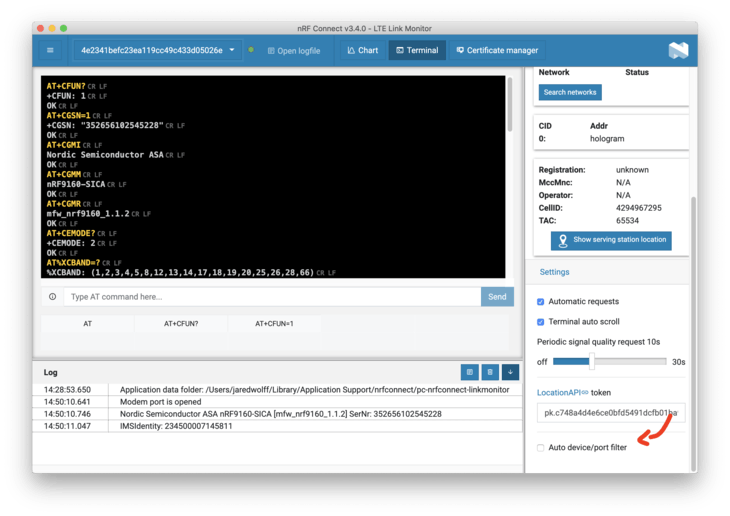The height and width of the screenshot is (516, 730).
Task: Adjust the periodic signal quality slider handle
Action: click(x=592, y=361)
